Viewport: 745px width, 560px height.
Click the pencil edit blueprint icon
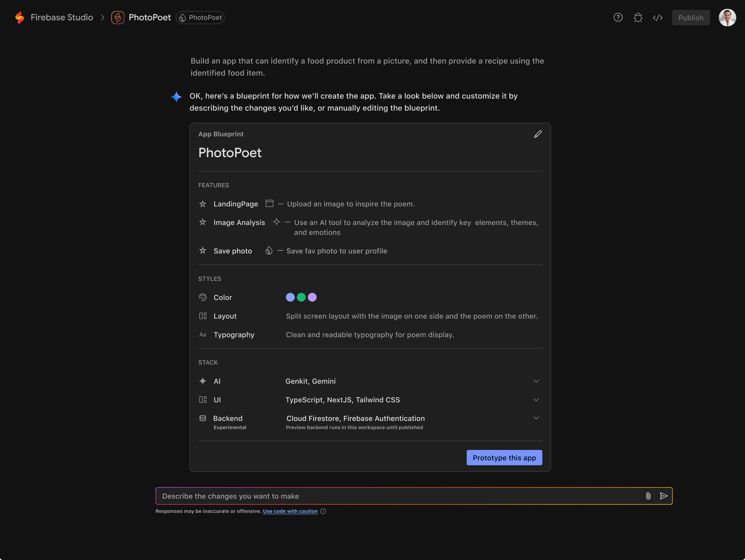pos(538,134)
